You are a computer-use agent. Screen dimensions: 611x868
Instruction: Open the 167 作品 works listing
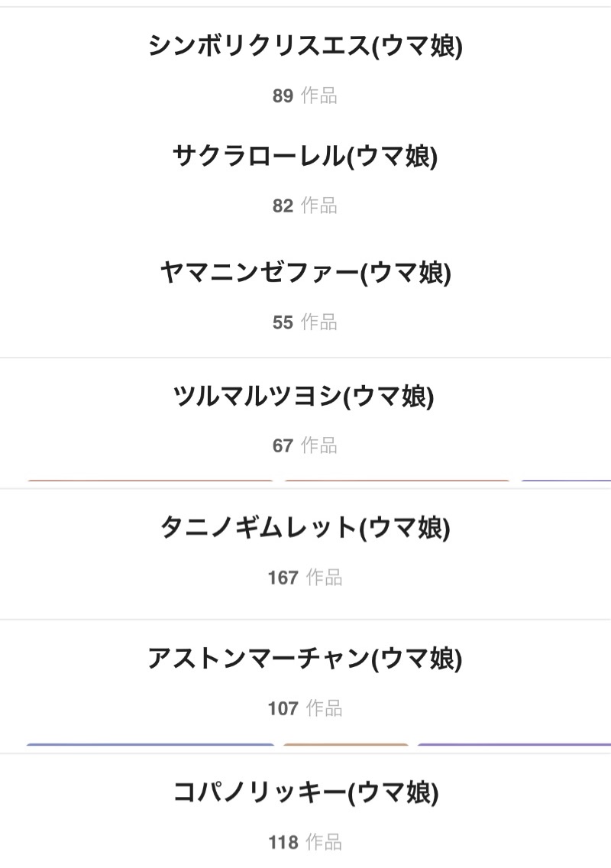click(305, 578)
